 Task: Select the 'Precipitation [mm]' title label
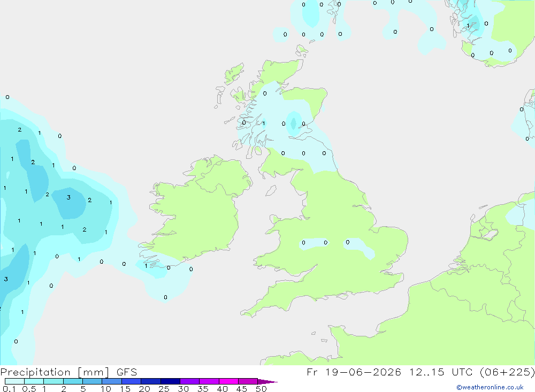55,372
